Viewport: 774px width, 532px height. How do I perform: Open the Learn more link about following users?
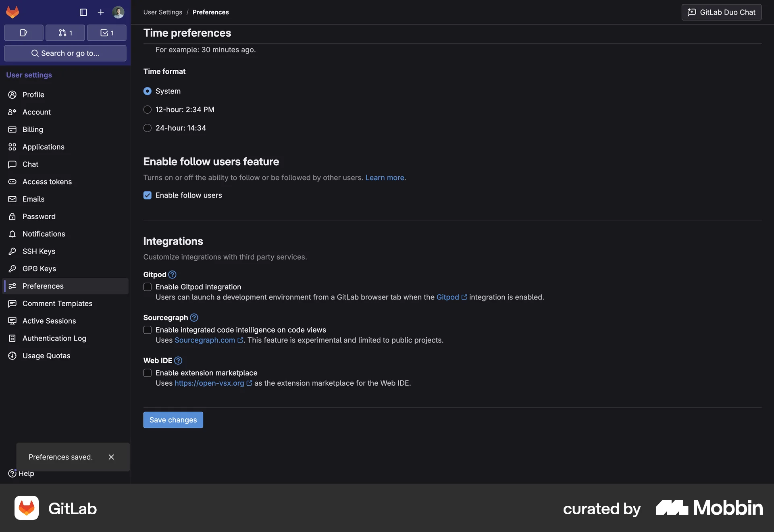point(385,177)
